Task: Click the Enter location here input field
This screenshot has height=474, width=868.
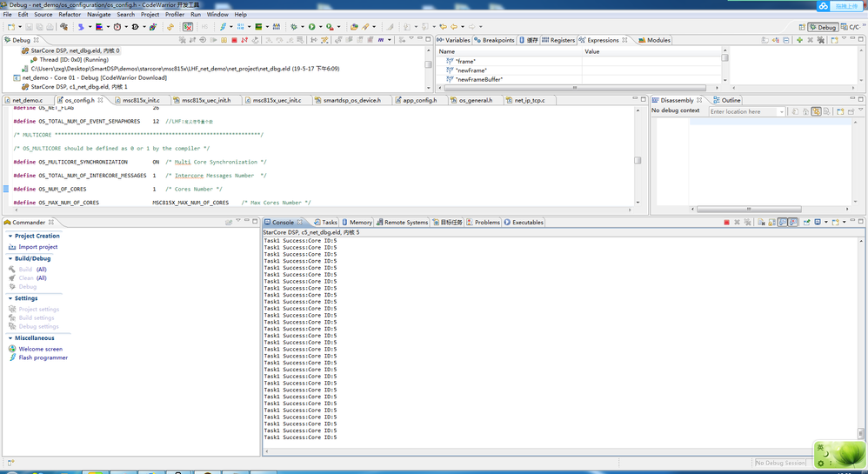Action: point(744,112)
